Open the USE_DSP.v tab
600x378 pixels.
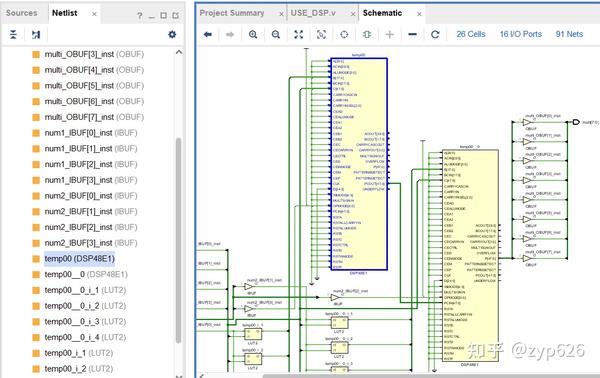click(313, 13)
